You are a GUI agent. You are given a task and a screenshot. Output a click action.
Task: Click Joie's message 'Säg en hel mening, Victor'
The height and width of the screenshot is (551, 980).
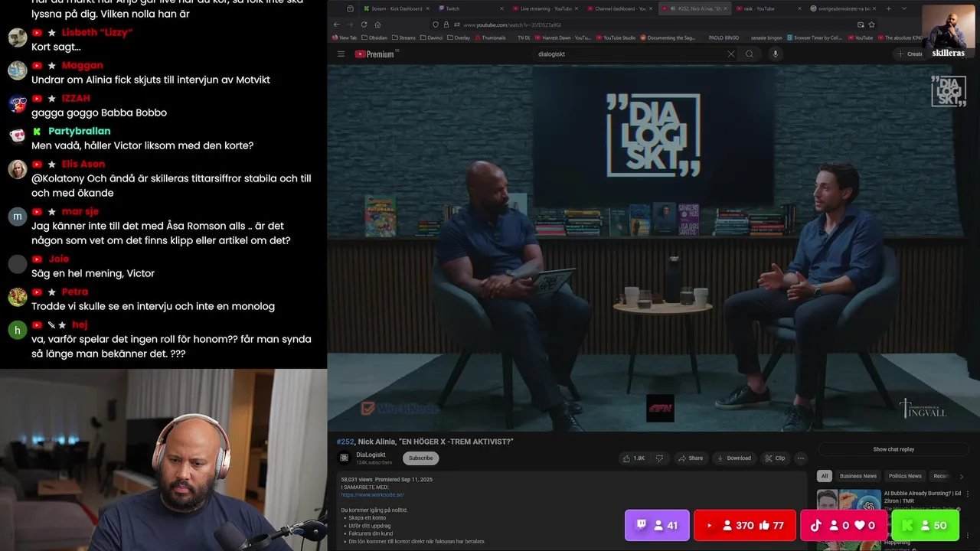[93, 273]
